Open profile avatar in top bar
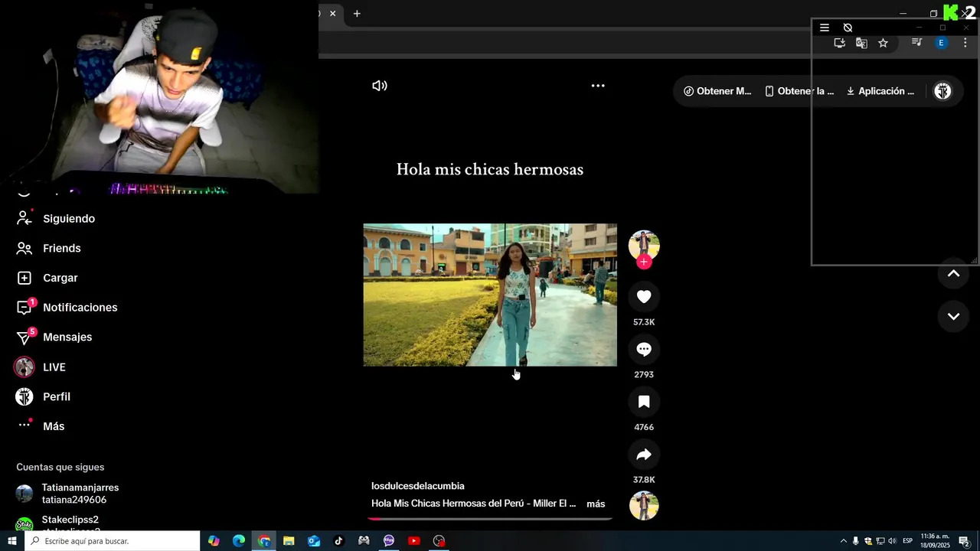 click(x=942, y=91)
